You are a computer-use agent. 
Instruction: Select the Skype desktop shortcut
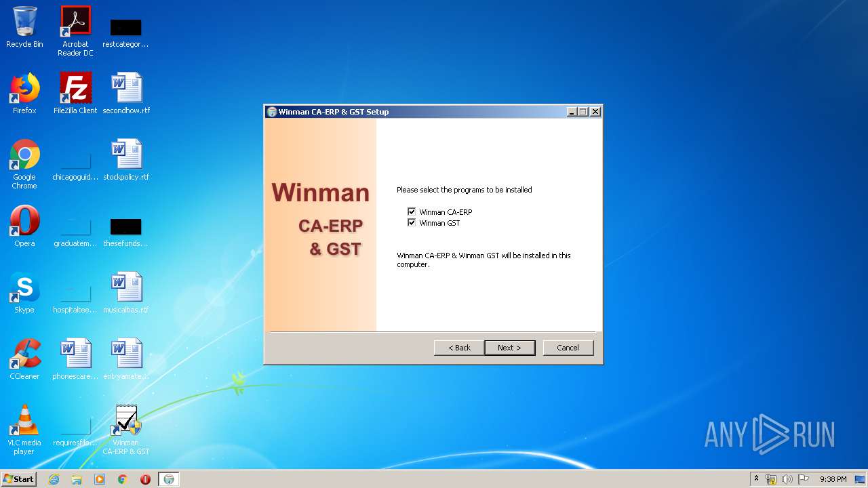tap(24, 293)
